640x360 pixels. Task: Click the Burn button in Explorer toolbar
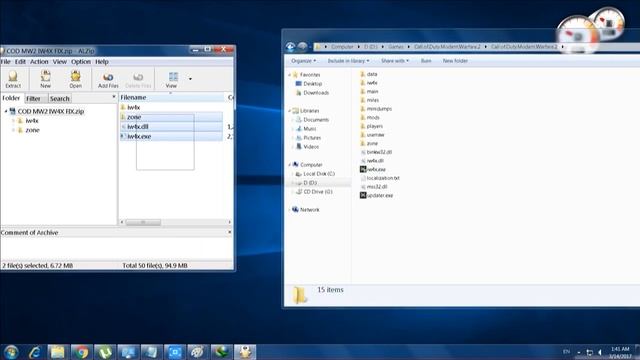click(x=426, y=61)
